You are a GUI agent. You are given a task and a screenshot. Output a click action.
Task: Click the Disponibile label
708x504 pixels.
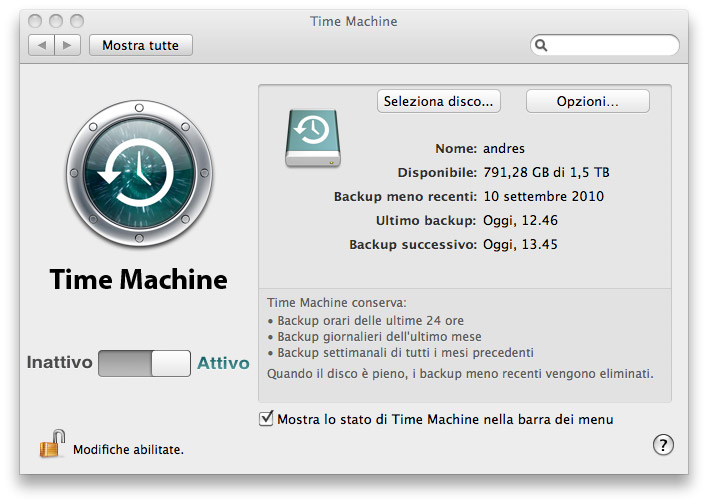point(437,173)
